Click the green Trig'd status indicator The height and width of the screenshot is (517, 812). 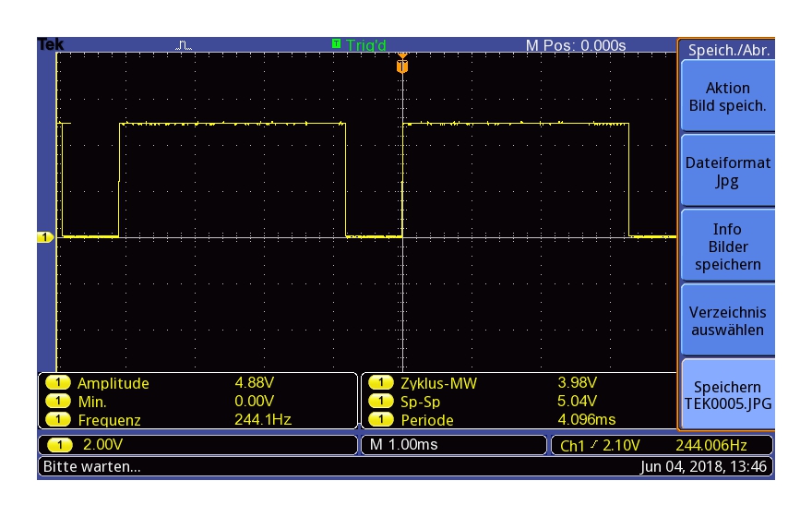(x=359, y=44)
